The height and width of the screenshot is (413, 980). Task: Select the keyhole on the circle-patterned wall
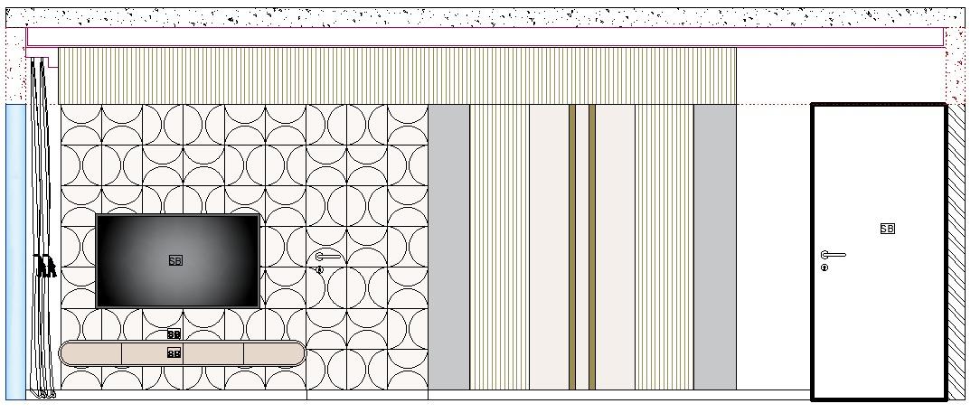pos(320,269)
